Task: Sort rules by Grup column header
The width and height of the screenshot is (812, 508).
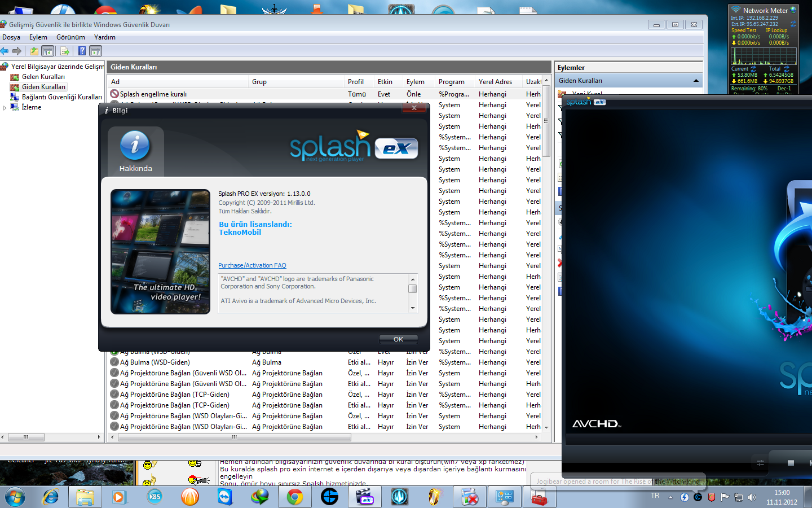Action: [297, 82]
